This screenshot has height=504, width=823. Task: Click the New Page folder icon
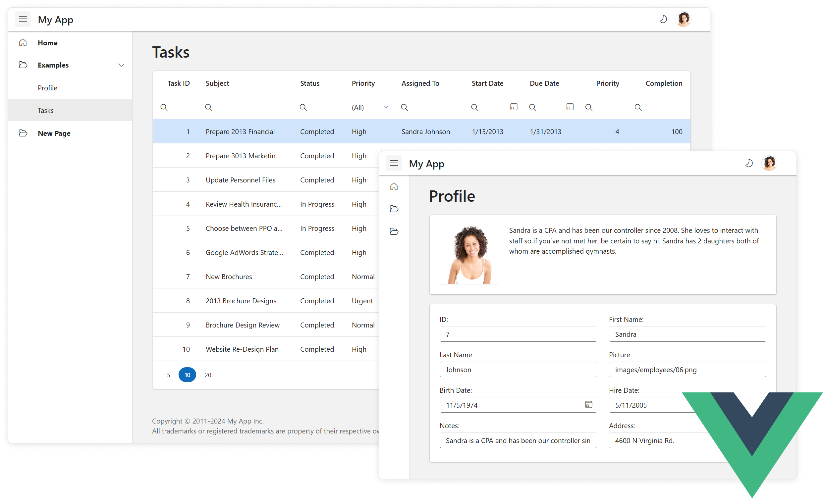[x=23, y=133]
